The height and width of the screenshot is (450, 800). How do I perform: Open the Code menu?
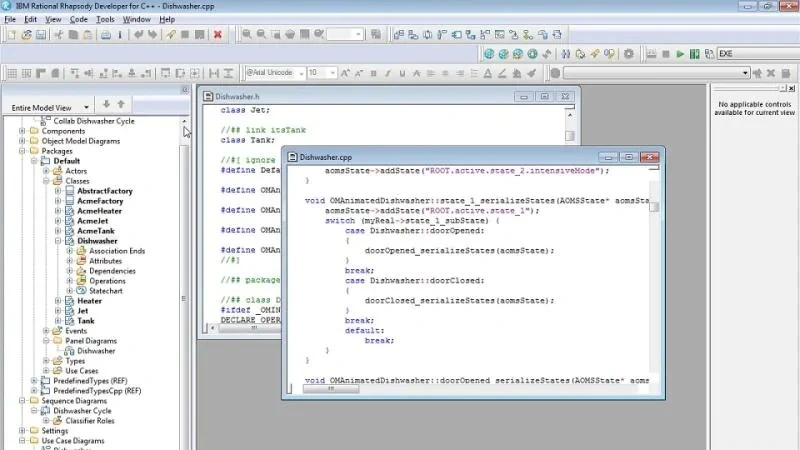[x=78, y=19]
